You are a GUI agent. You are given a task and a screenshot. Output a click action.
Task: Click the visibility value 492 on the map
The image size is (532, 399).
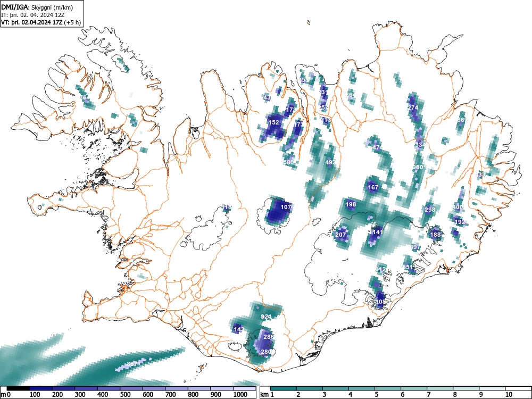point(330,162)
